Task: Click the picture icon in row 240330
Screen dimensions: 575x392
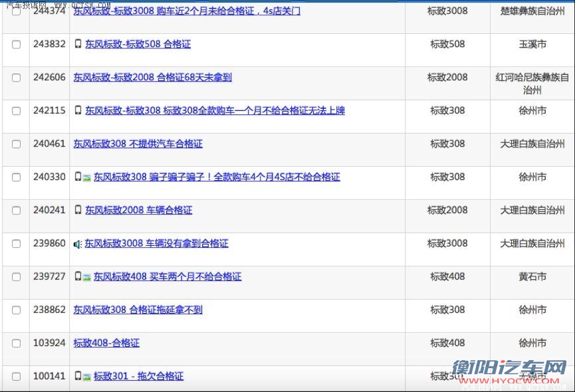Action: (x=86, y=178)
